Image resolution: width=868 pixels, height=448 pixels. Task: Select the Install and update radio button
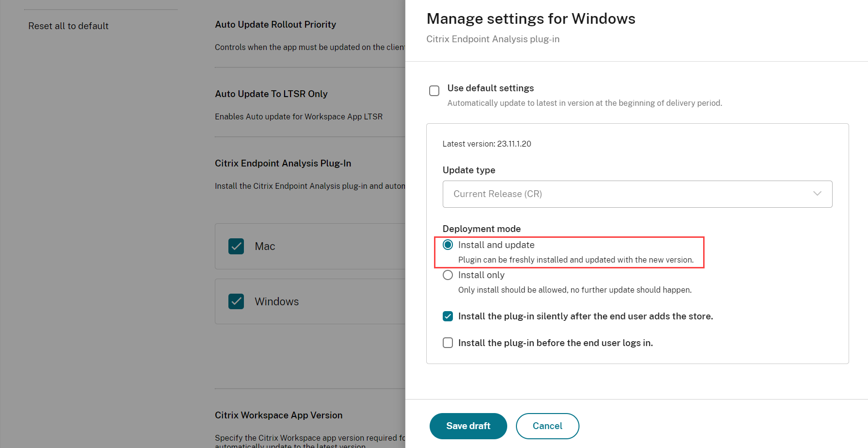[448, 245]
